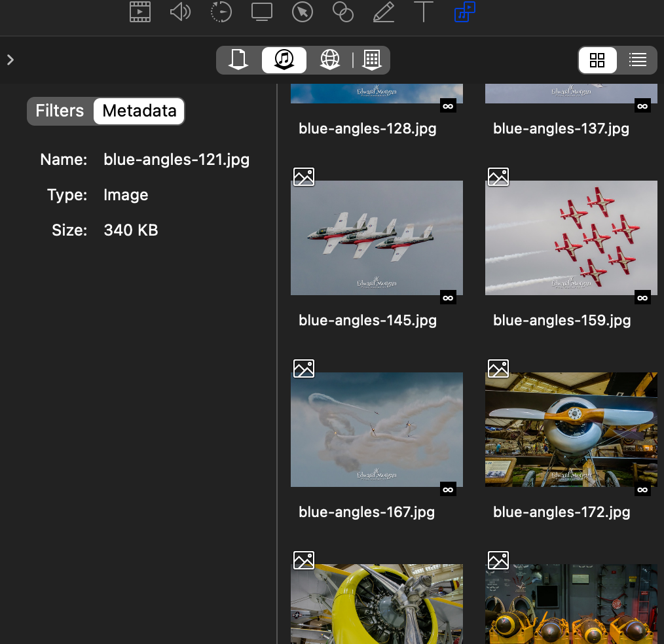Click the image type icon on yellow bombs thumbnail
Viewport: 664px width, 644px height.
(x=498, y=560)
